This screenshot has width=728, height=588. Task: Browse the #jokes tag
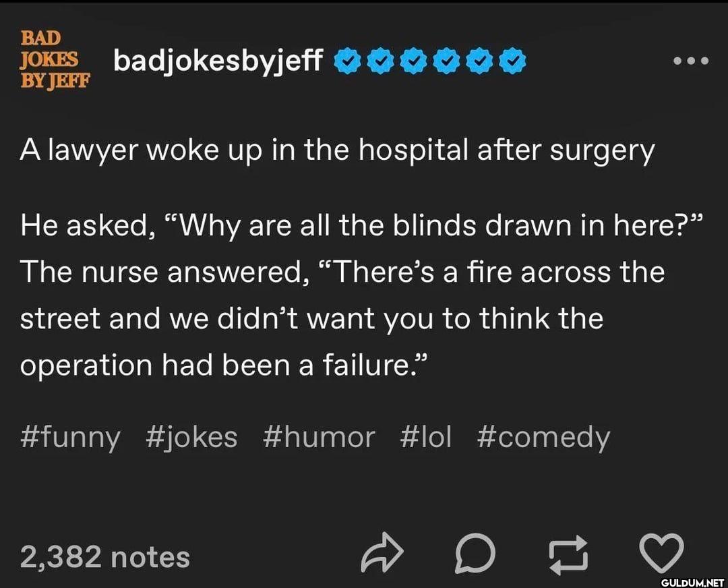coord(191,438)
